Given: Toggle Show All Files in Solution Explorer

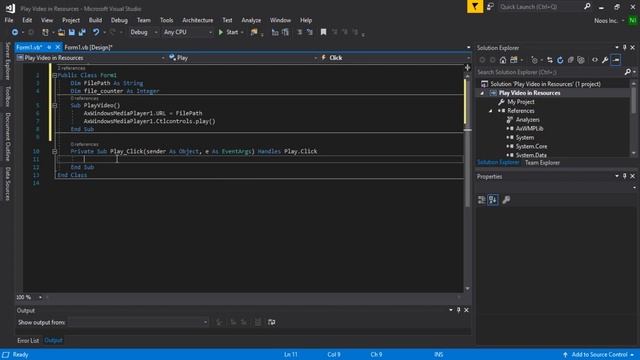Looking at the screenshot, I should tap(581, 60).
